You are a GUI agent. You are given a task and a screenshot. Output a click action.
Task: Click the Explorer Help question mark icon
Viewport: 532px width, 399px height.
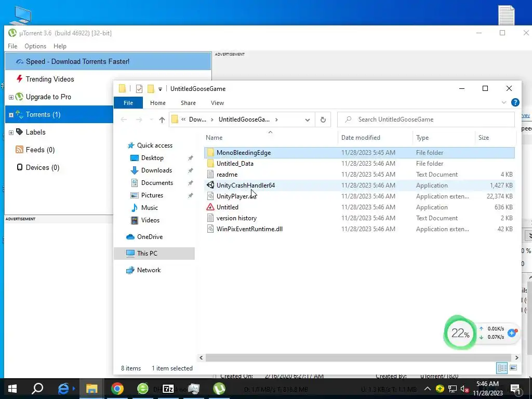point(515,102)
